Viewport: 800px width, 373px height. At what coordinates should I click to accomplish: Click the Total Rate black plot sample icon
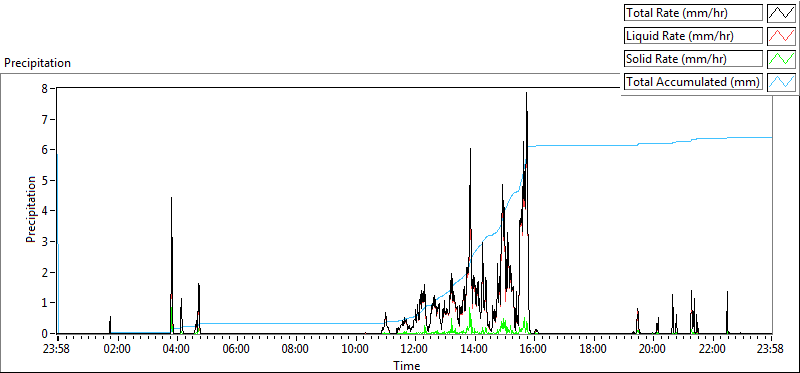(782, 12)
